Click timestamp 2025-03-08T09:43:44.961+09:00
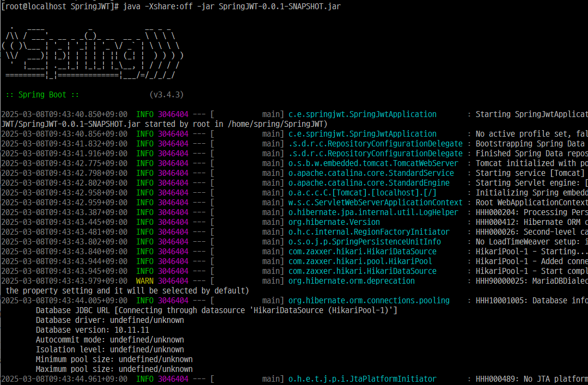Viewport: 588px width, 385px height. pos(64,379)
